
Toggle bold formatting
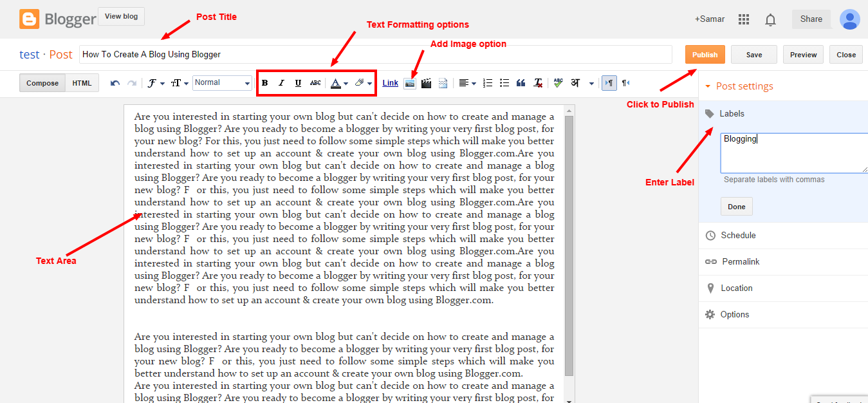coord(265,83)
